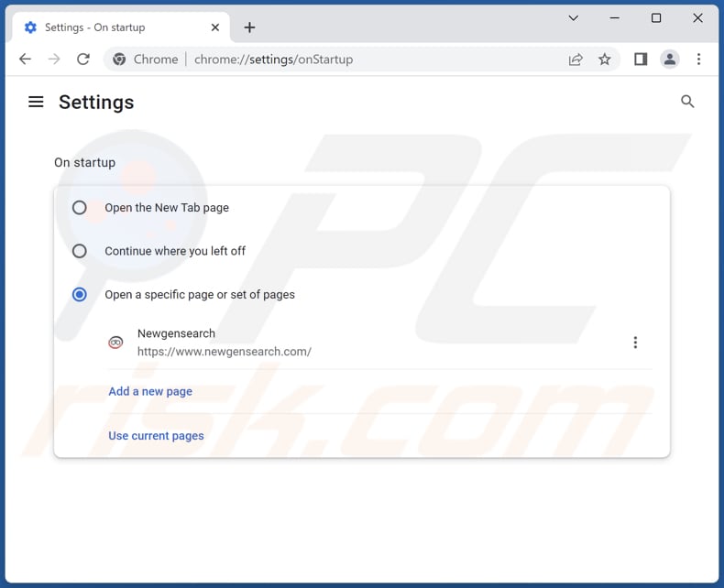
Task: Bookmark this page with the star icon
Action: (x=605, y=60)
